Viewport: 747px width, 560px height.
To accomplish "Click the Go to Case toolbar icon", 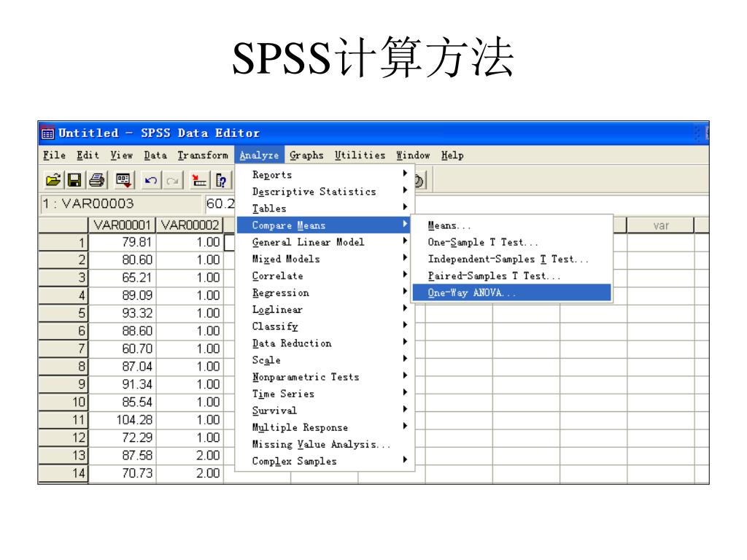I will point(199,181).
